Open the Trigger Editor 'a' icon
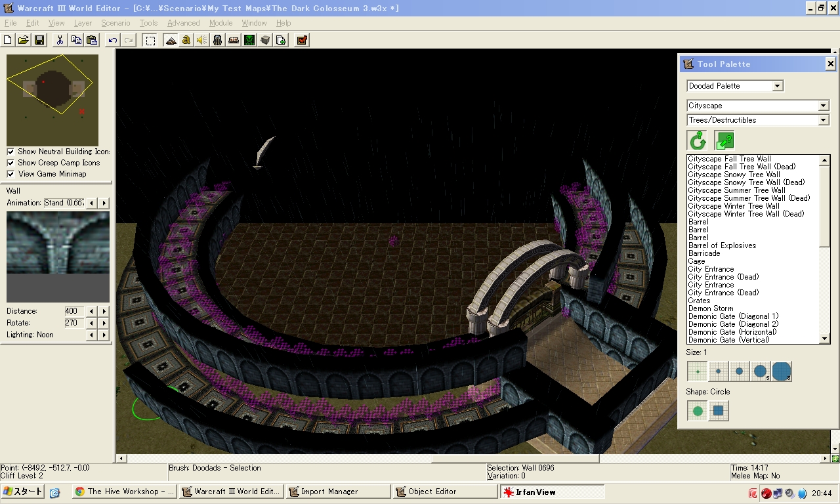Image resolution: width=840 pixels, height=504 pixels. (186, 40)
